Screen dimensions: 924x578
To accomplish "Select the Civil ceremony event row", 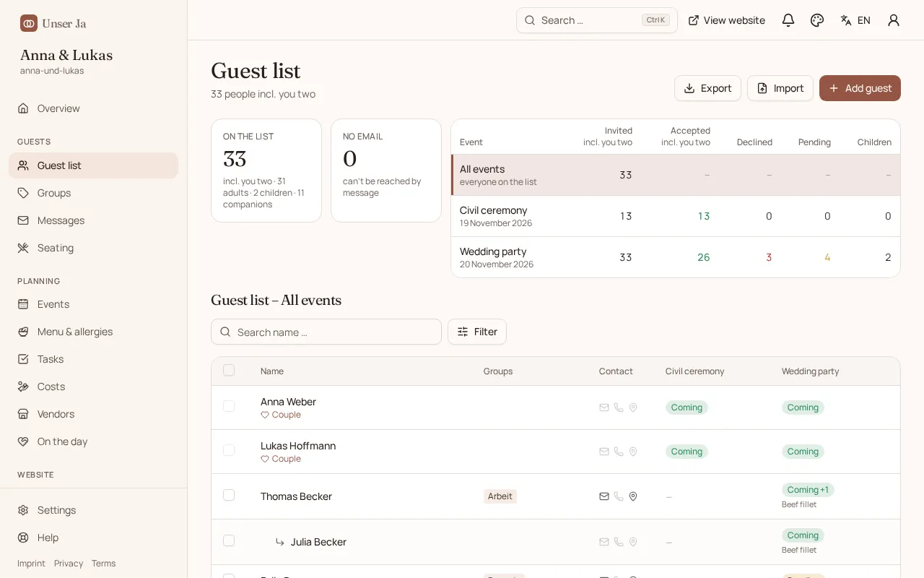I will tap(676, 216).
